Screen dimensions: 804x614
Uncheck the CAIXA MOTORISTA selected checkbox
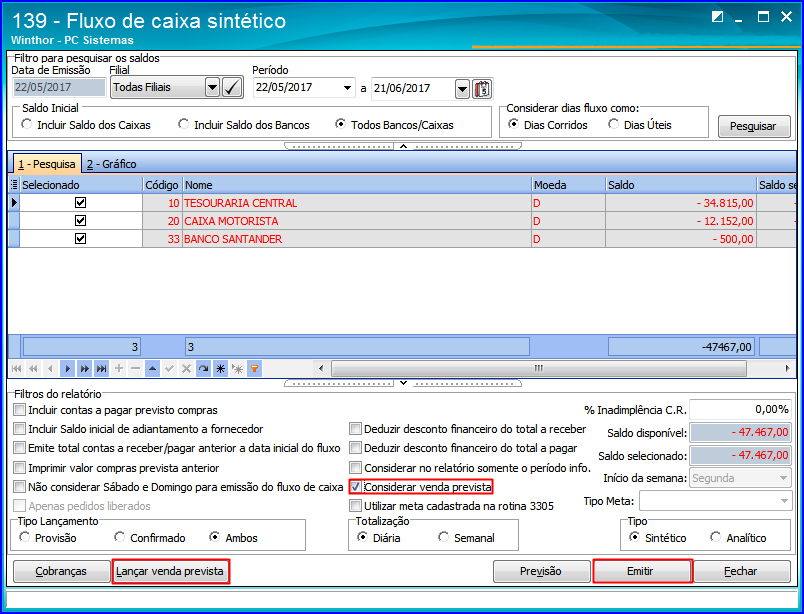(80, 221)
